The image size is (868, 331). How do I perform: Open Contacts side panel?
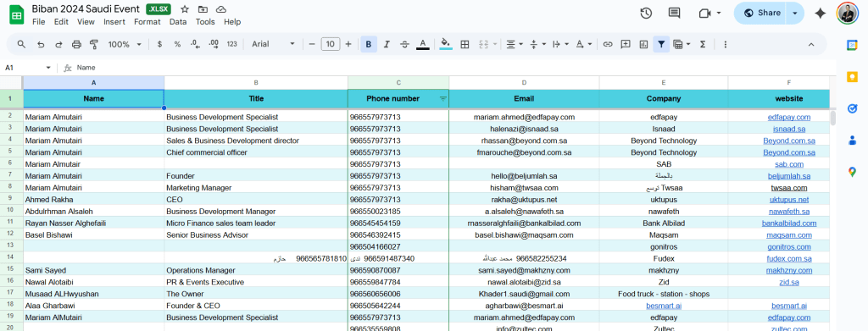tap(852, 141)
